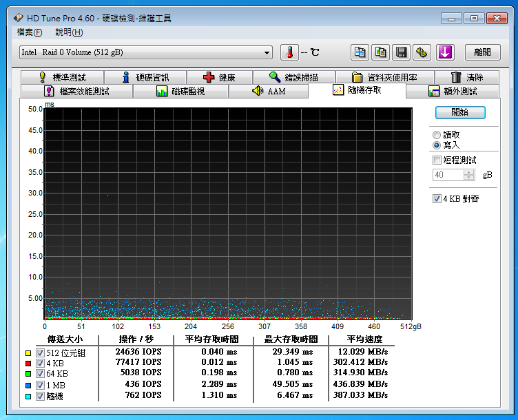Image resolution: width=518 pixels, height=420 pixels.
Task: Click the short stroke gB value field
Action: 448,175
